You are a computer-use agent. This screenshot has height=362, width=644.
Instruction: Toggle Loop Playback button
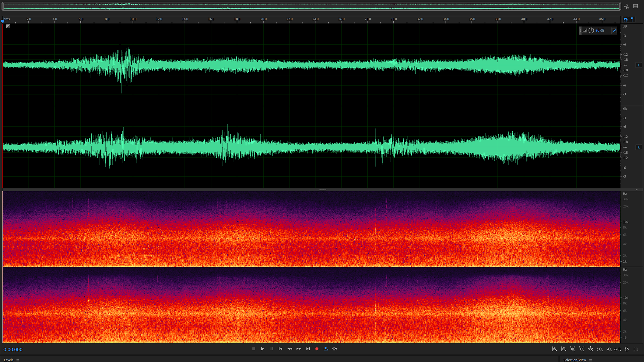pos(326,349)
